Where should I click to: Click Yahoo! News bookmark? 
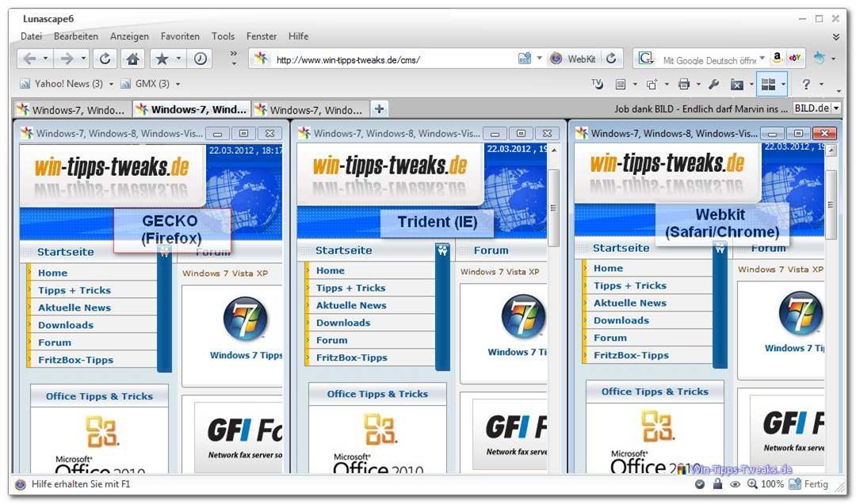coord(61,84)
